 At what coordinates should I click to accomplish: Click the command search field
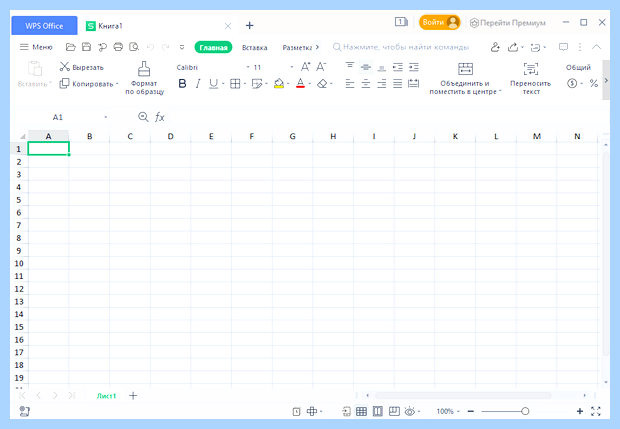(x=401, y=47)
